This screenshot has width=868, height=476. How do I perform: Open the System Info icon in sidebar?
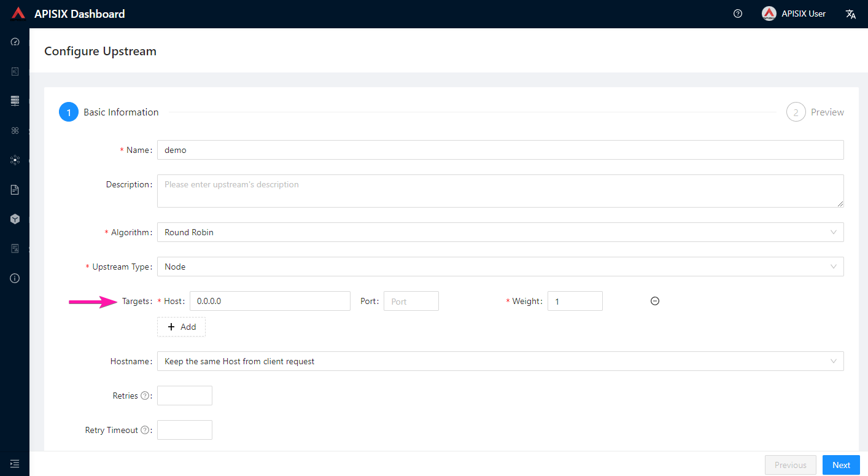[15, 278]
